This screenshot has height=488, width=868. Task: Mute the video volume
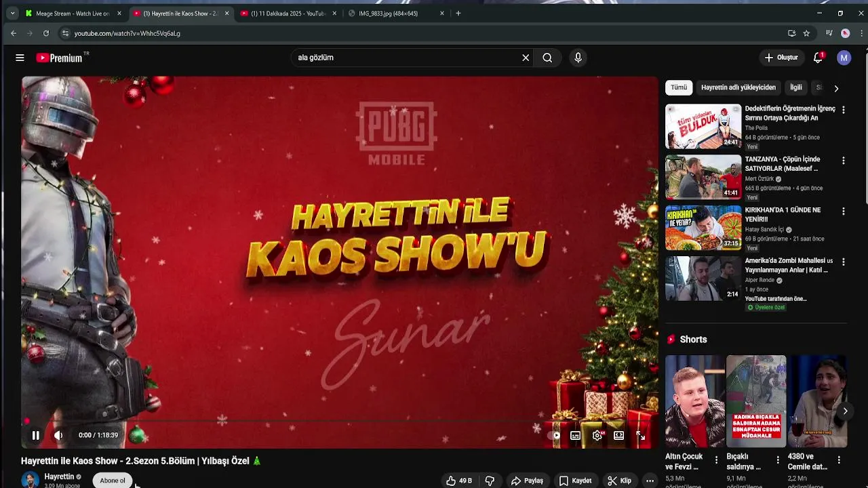click(x=58, y=435)
